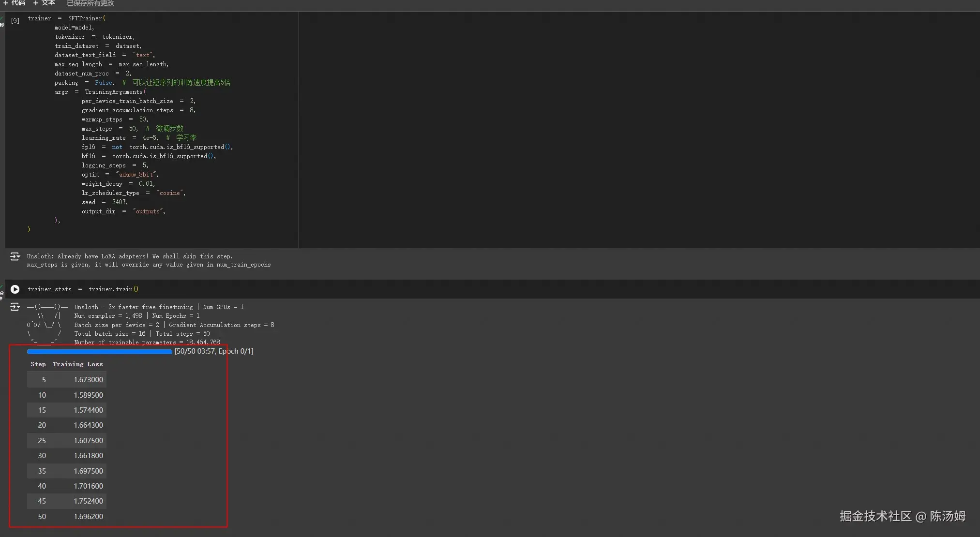Select the table row for step 50
The height and width of the screenshot is (537, 980).
(67, 517)
